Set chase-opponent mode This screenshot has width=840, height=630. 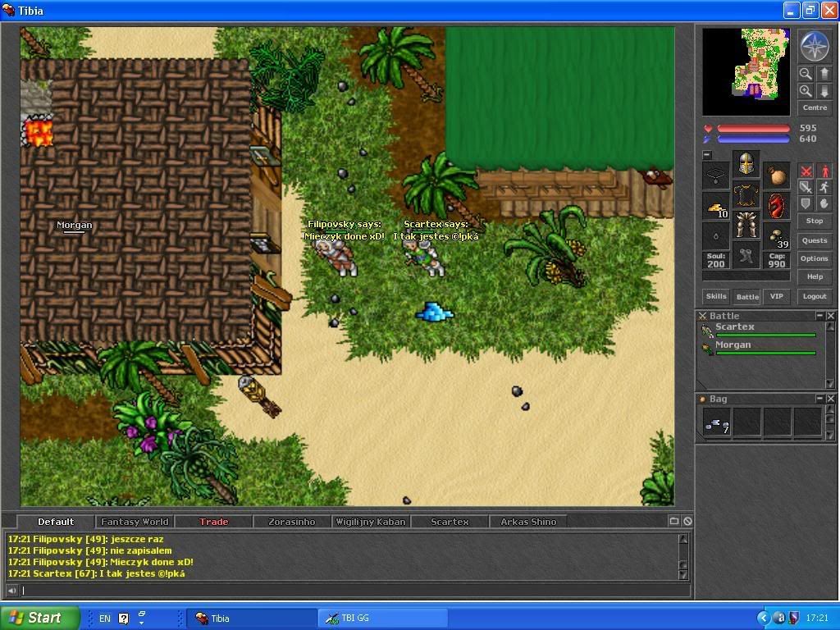824,187
